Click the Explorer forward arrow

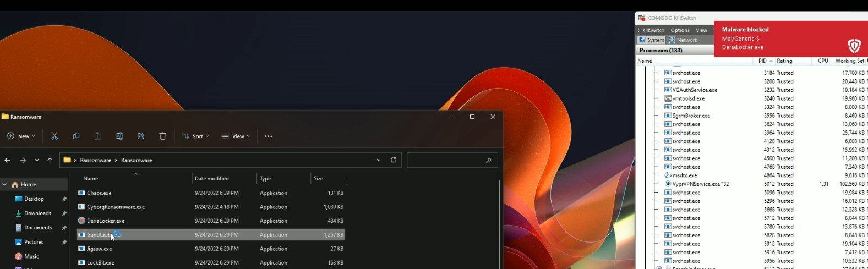click(23, 160)
